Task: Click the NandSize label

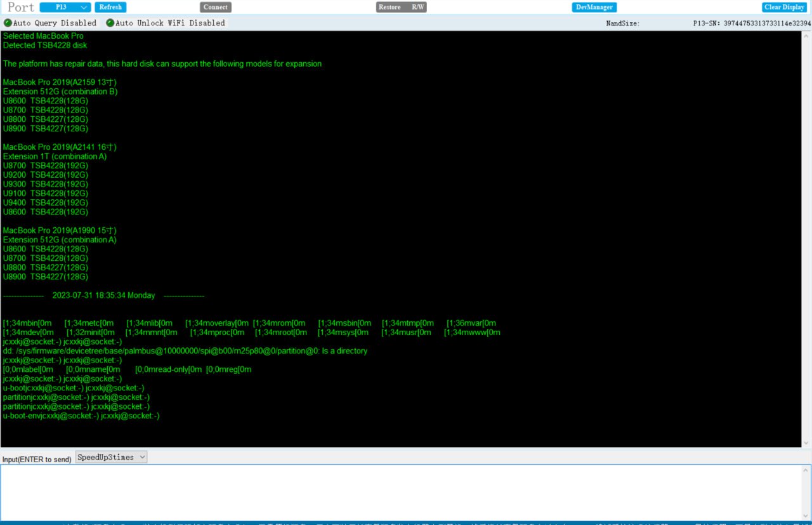Action: coord(623,23)
